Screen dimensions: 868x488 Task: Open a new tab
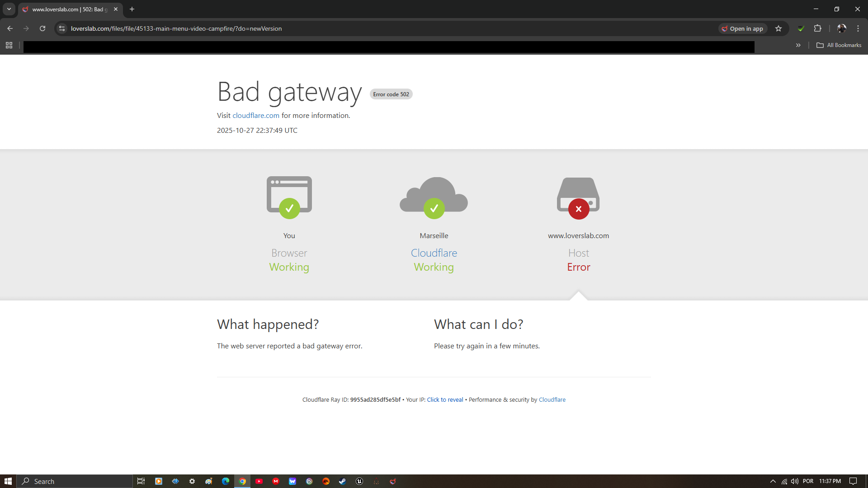[x=132, y=9]
